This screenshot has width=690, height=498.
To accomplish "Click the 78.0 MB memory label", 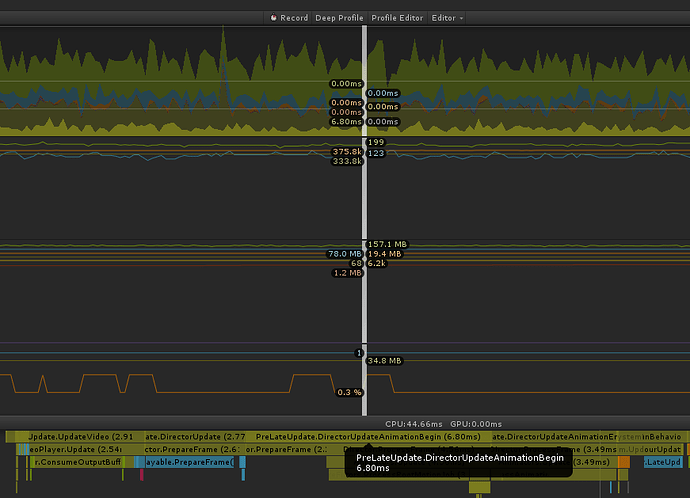I will [345, 254].
